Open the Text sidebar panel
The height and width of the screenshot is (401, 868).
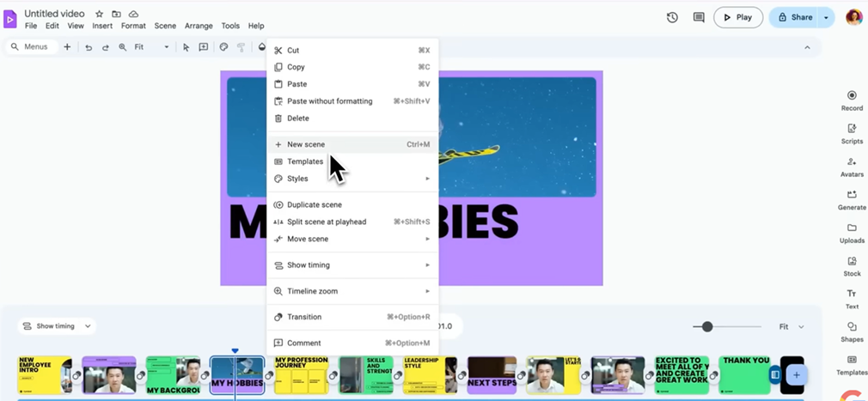tap(852, 299)
